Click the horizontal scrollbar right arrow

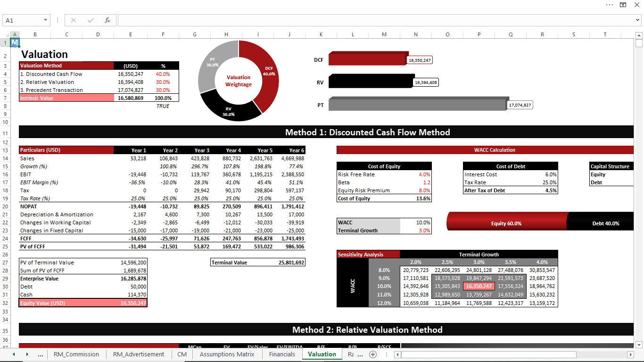point(630,354)
